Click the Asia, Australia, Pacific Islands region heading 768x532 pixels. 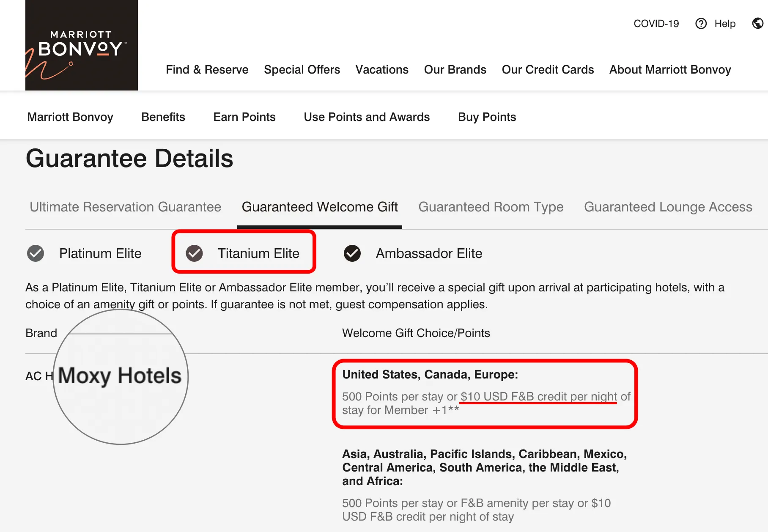tap(485, 468)
